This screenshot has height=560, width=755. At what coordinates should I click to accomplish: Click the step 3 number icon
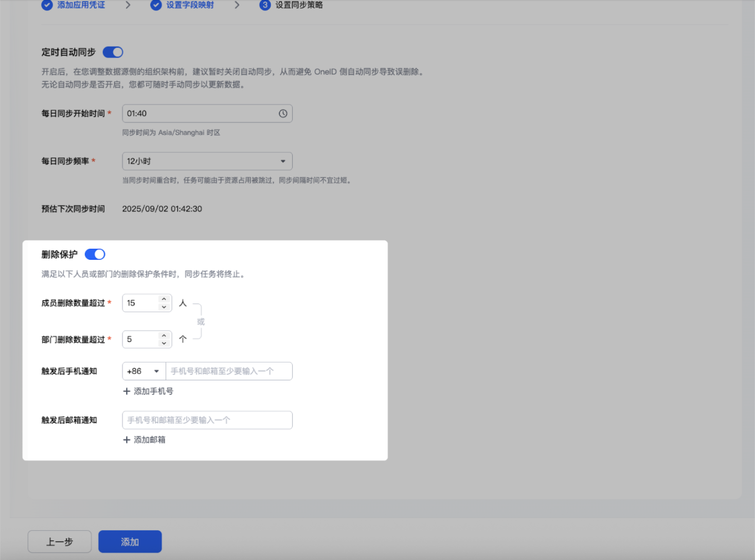coord(265,5)
